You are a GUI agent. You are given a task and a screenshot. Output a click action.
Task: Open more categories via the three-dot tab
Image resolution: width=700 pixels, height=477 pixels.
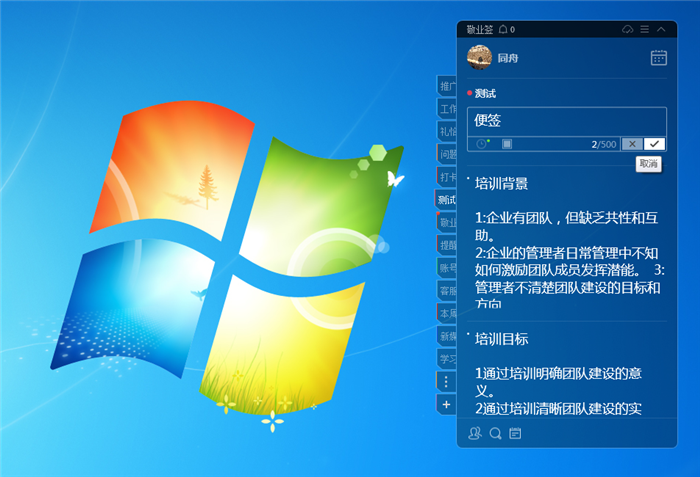[446, 381]
